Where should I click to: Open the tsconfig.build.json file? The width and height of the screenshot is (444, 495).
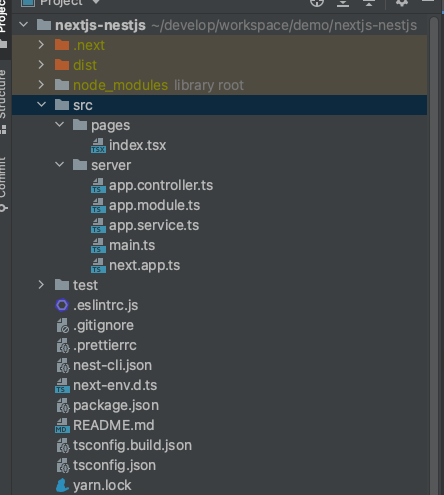click(132, 446)
